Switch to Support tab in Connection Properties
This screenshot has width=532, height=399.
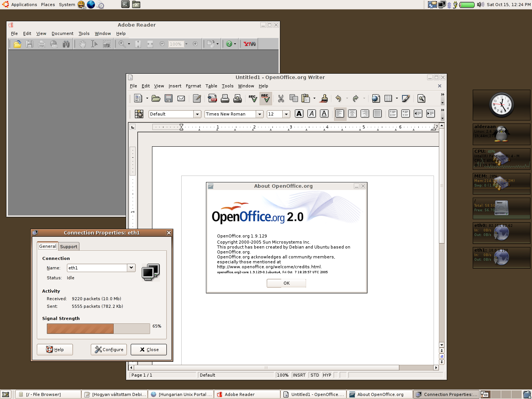point(68,246)
